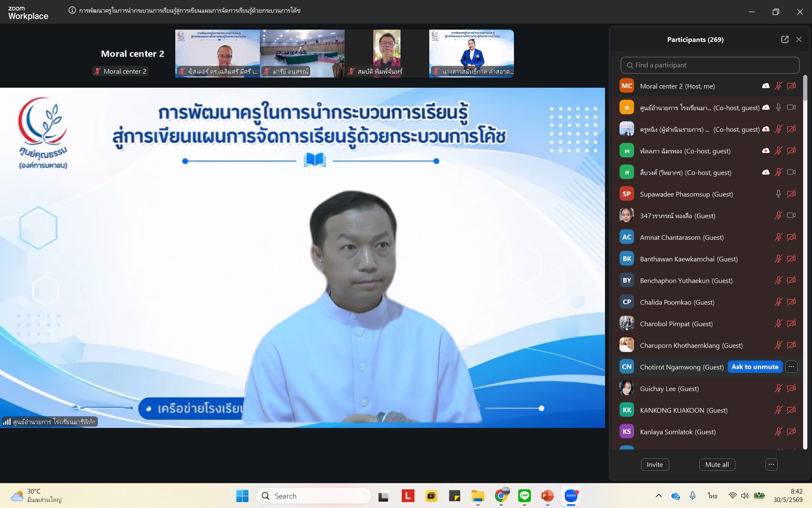The image size is (812, 508).
Task: Click video-off icon for Chalida Poomkao
Action: pyautogui.click(x=791, y=302)
